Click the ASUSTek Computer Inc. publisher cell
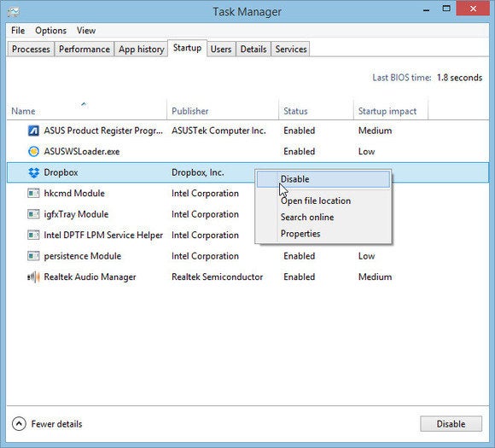The image size is (495, 448). pyautogui.click(x=218, y=131)
